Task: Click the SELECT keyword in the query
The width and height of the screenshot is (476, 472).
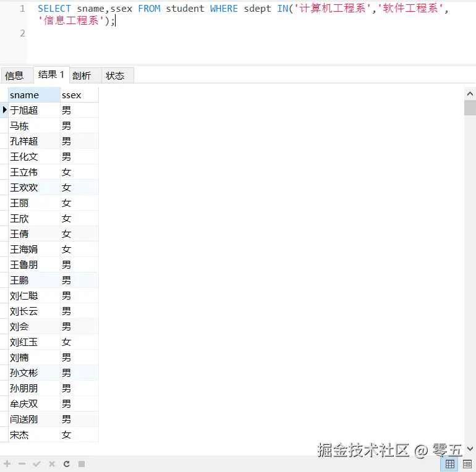Action: coord(54,9)
